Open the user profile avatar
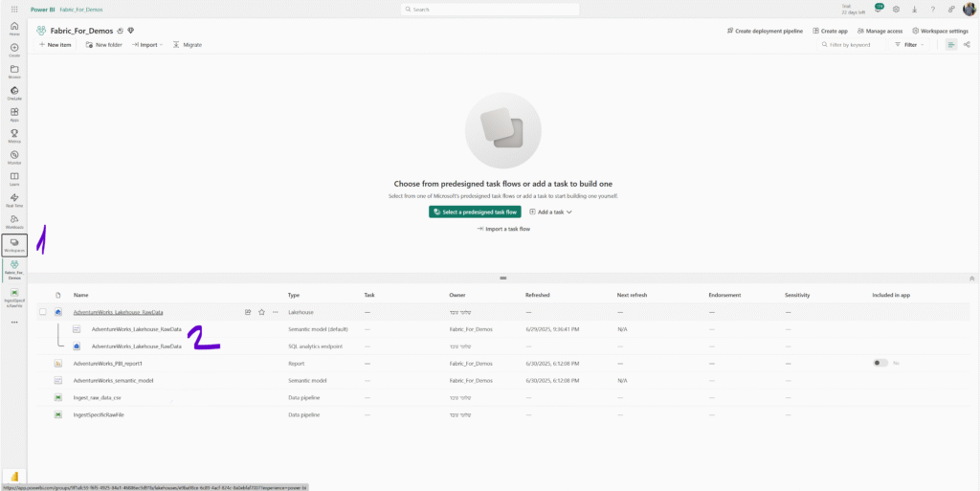The width and height of the screenshot is (980, 491). click(x=969, y=10)
